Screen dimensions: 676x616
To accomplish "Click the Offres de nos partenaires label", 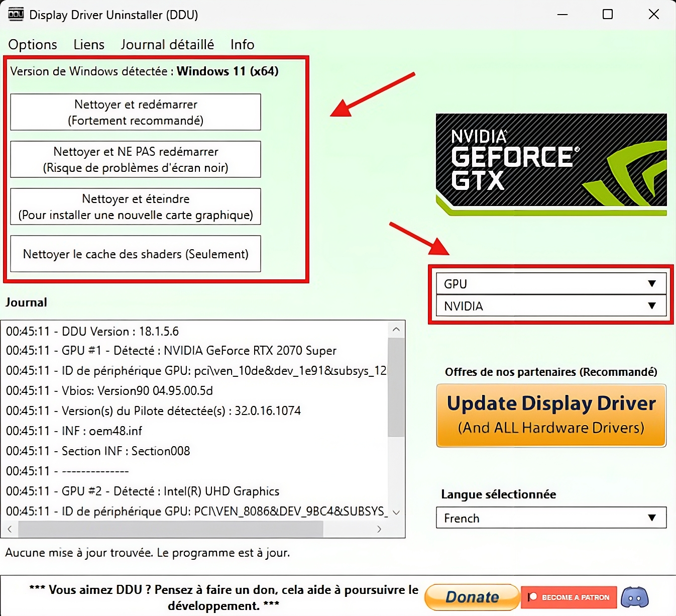I will [x=551, y=372].
